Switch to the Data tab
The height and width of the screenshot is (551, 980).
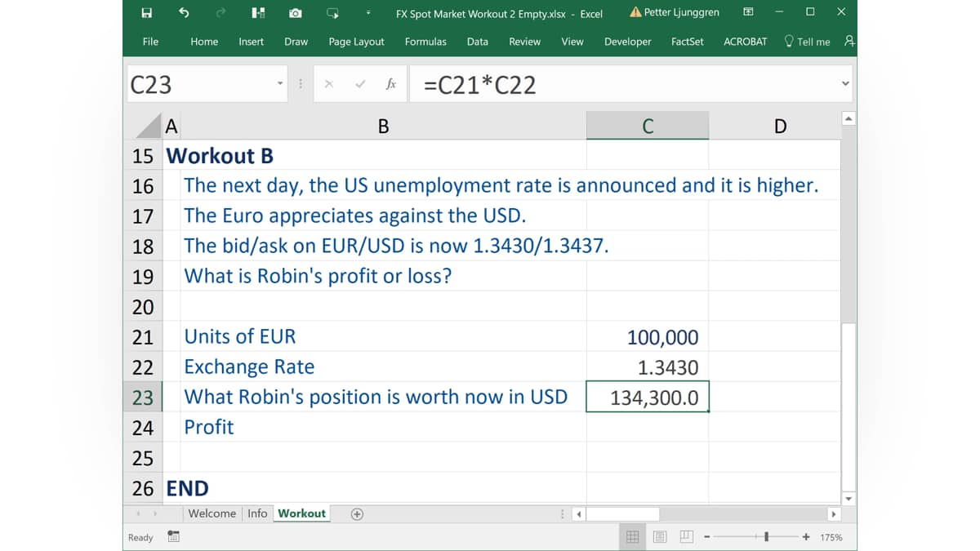click(477, 42)
